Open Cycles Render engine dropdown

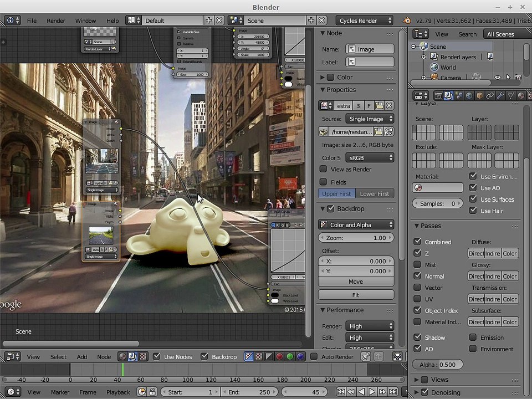click(365, 21)
